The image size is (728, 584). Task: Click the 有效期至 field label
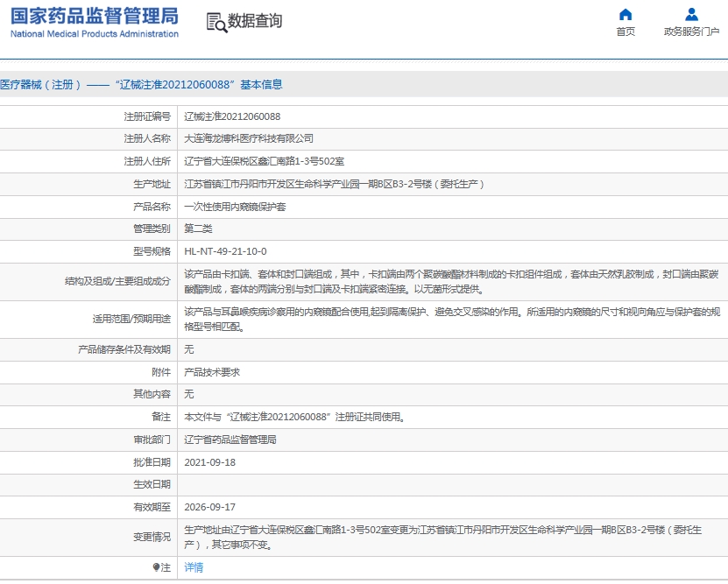(x=152, y=507)
